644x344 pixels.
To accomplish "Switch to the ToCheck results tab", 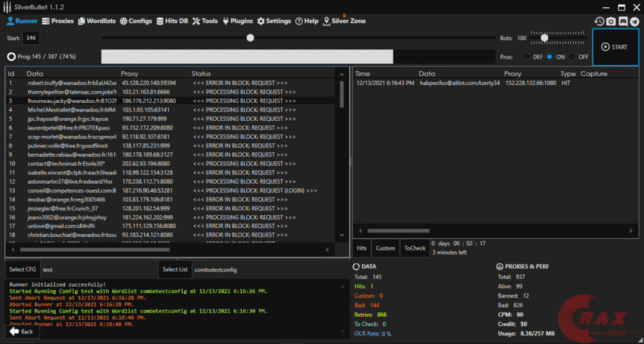I will (414, 248).
